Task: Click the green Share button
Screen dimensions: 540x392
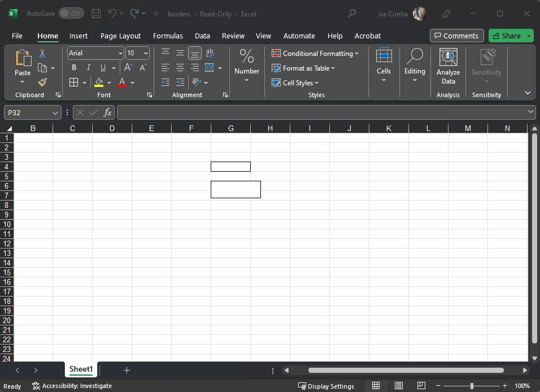Action: click(507, 36)
